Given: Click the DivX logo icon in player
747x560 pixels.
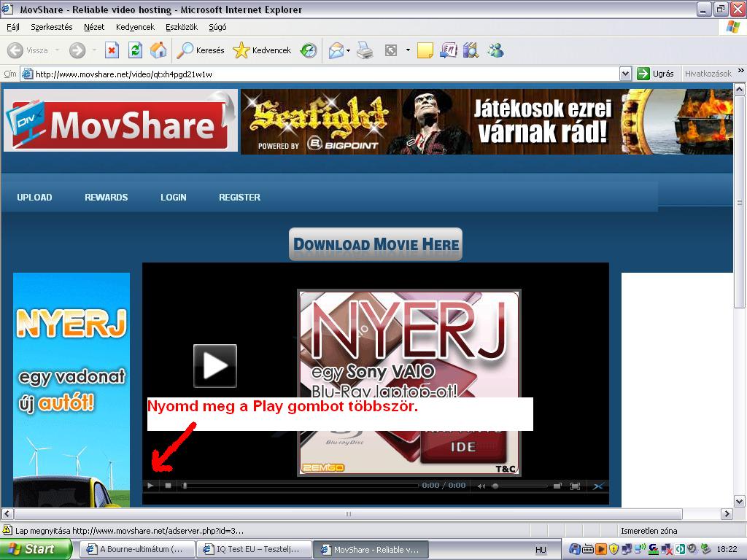Looking at the screenshot, I should [x=598, y=486].
